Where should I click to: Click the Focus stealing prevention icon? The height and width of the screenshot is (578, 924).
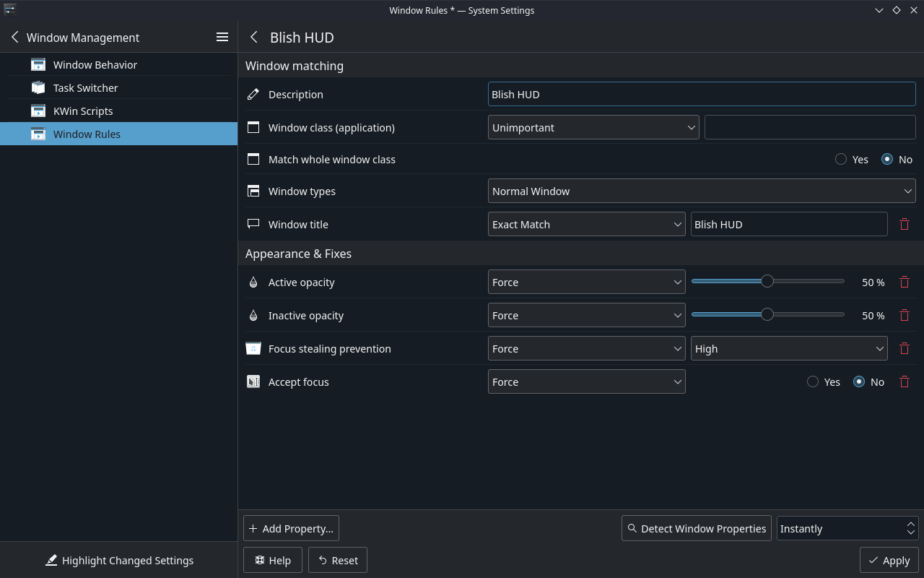click(x=253, y=348)
